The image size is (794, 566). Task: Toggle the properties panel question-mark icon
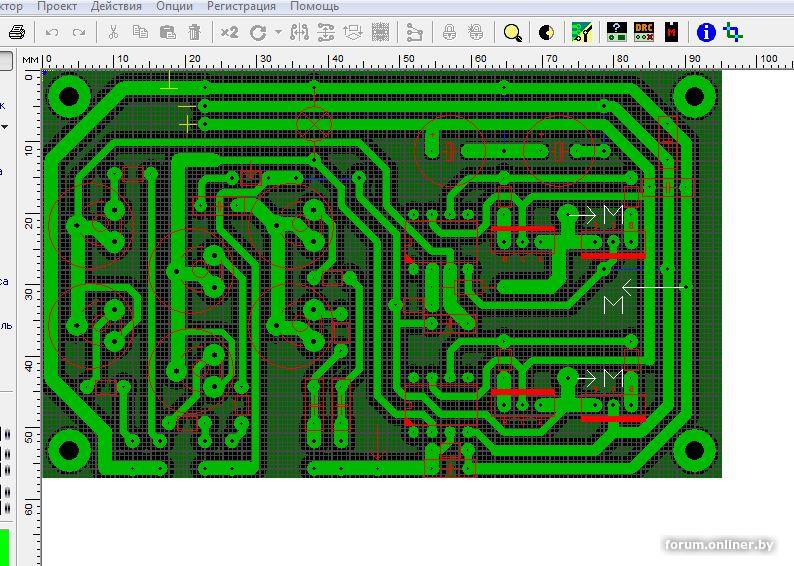(x=617, y=32)
